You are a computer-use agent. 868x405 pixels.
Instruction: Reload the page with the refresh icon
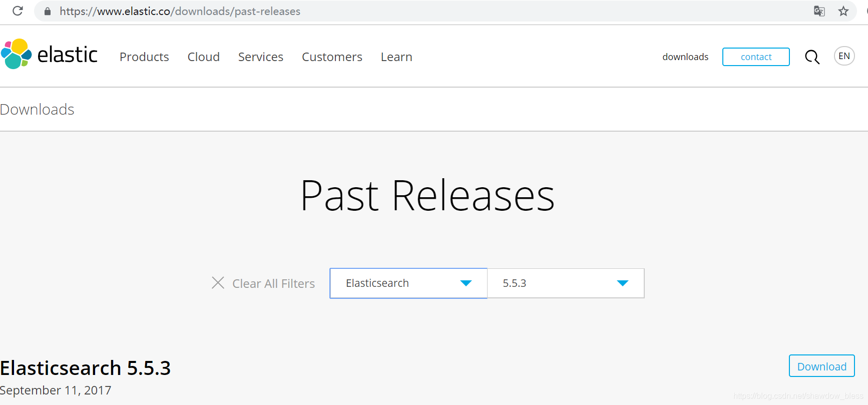[x=18, y=11]
